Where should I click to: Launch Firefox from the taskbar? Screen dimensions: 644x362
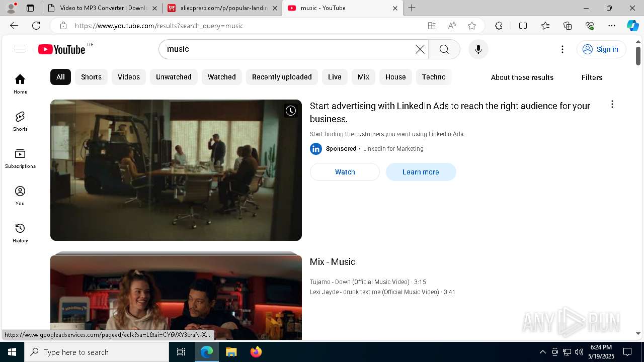click(x=256, y=352)
